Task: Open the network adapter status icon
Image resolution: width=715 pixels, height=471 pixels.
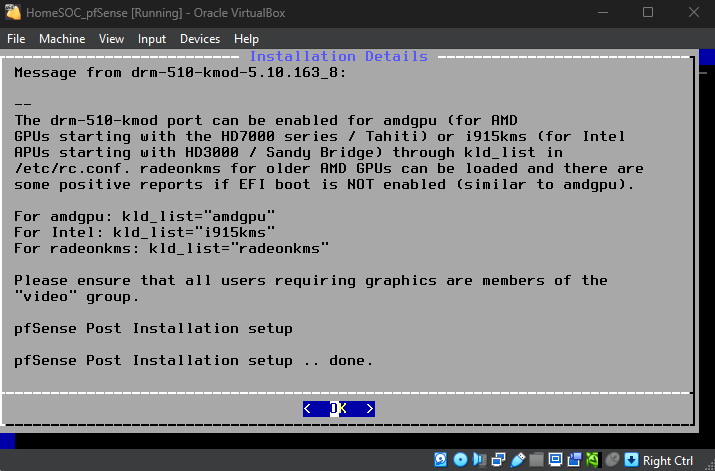Action: 498,460
